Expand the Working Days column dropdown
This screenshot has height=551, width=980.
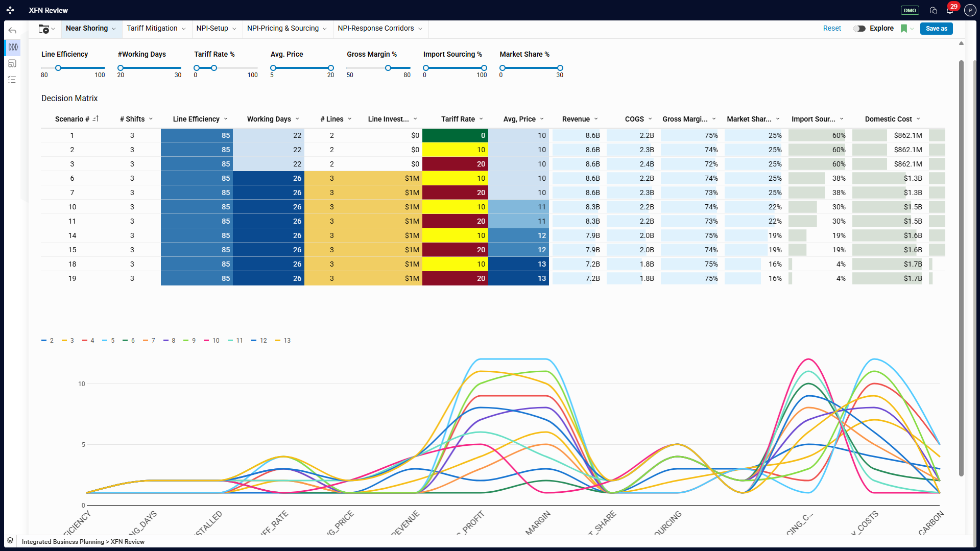pyautogui.click(x=297, y=119)
